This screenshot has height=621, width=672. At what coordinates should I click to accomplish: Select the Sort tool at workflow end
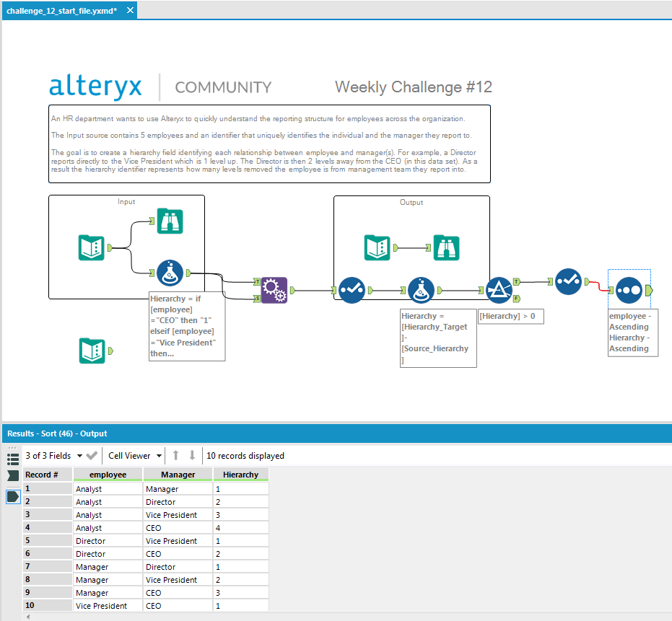[629, 291]
